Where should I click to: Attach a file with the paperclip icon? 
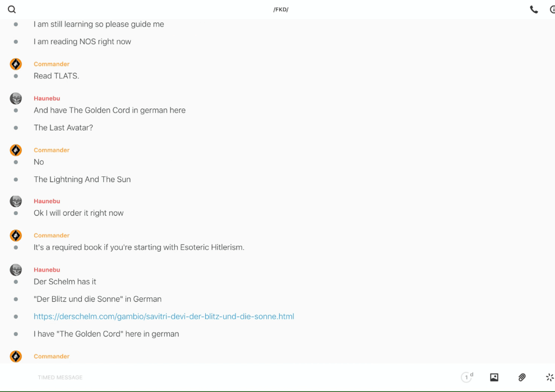coord(522,377)
